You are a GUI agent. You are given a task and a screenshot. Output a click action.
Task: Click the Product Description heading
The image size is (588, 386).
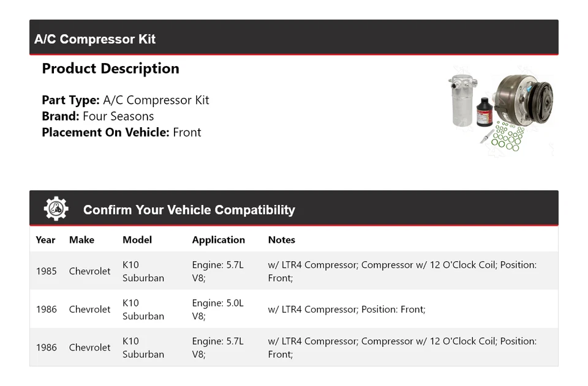110,69
